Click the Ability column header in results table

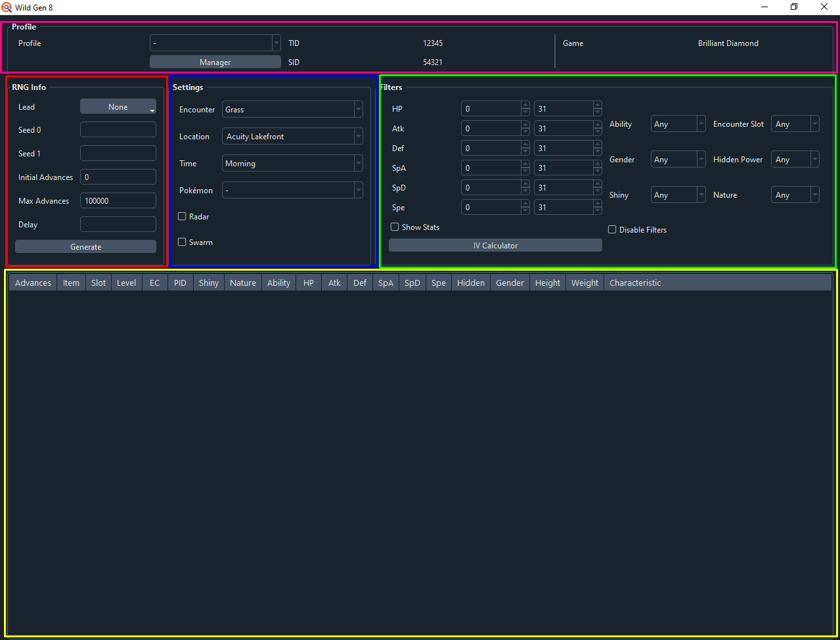[x=278, y=283]
